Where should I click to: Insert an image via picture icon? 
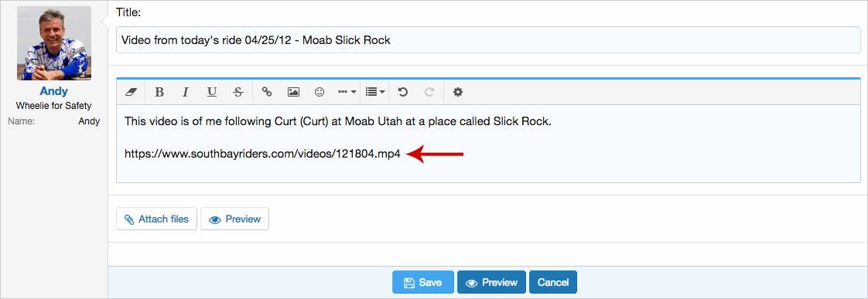293,92
